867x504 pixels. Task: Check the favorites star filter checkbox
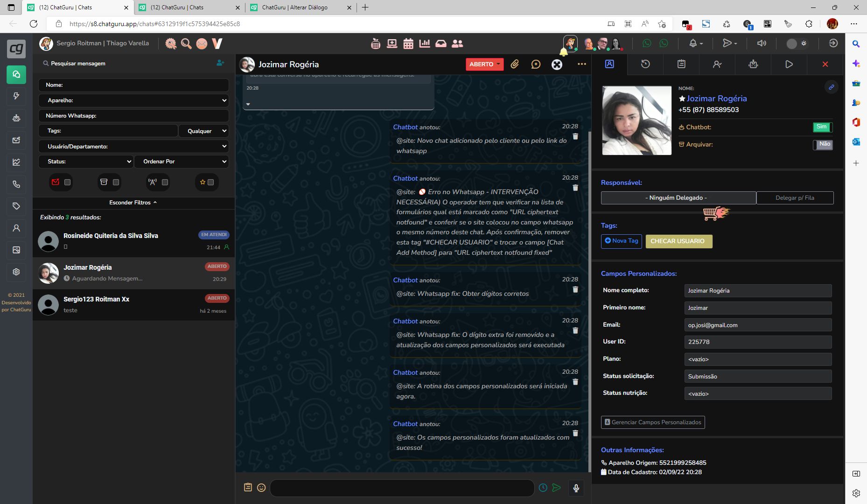[210, 182]
